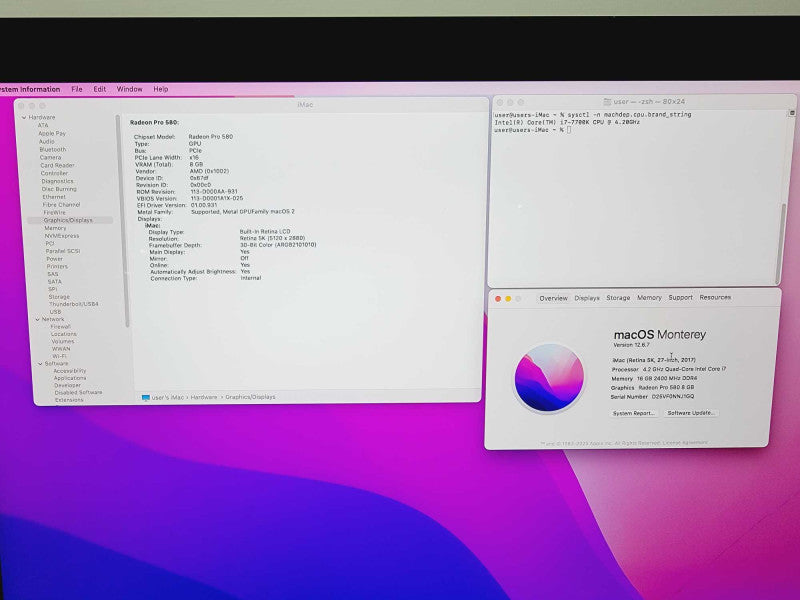Click the macOS Monterey logo image

click(x=549, y=378)
